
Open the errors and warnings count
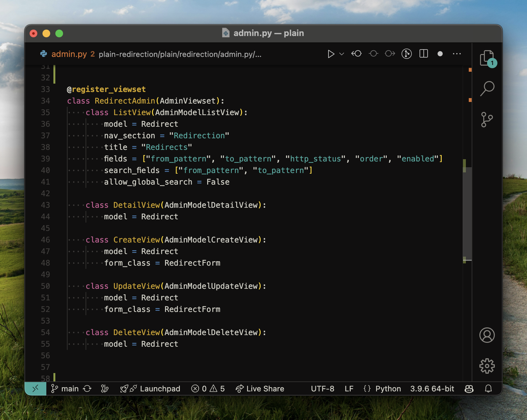208,389
